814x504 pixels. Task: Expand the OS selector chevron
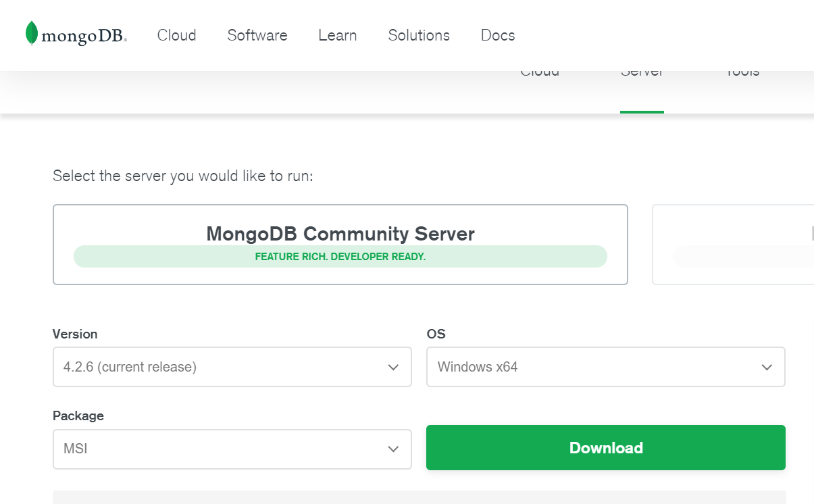tap(767, 367)
